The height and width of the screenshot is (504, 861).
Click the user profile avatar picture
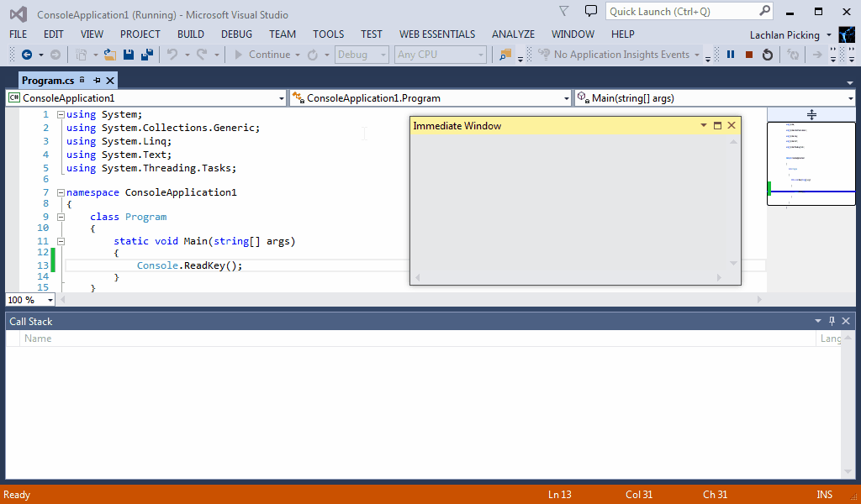(x=847, y=35)
